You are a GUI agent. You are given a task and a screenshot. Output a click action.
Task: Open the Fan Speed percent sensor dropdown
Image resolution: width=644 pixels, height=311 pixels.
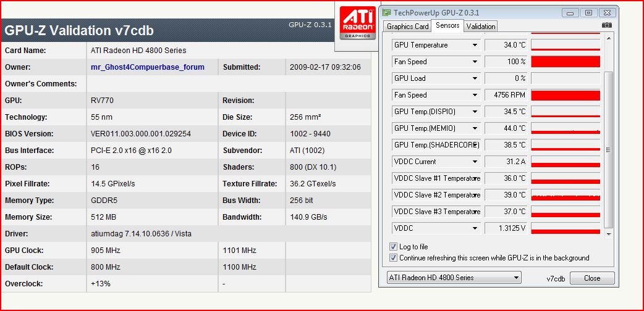click(475, 62)
